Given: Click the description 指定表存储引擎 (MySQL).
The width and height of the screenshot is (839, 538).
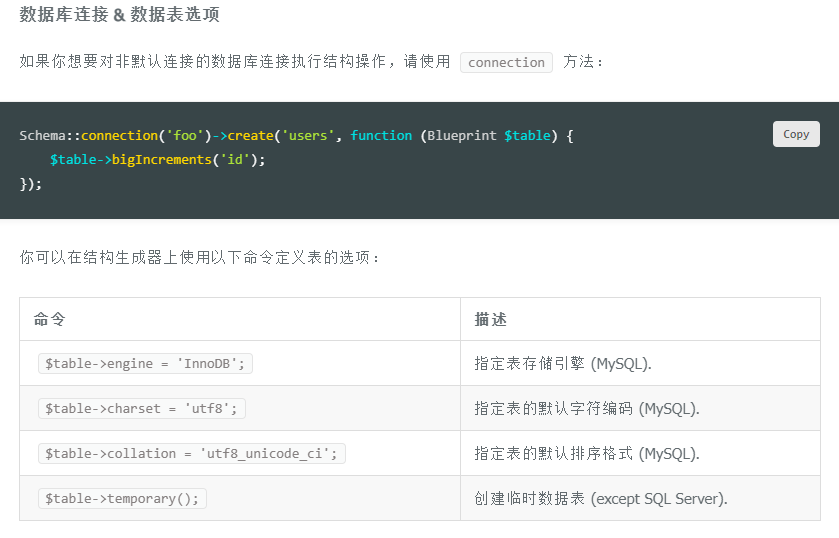Looking at the screenshot, I should point(563,364).
